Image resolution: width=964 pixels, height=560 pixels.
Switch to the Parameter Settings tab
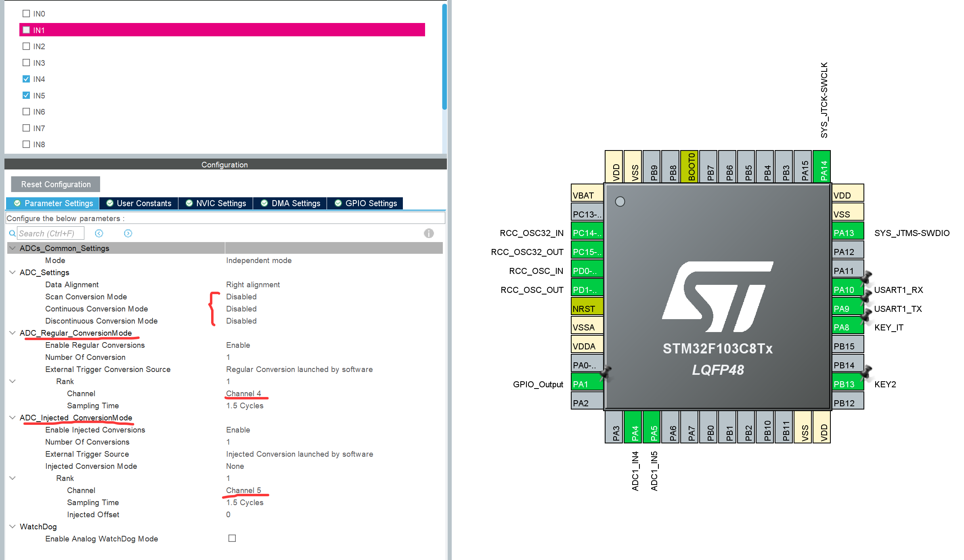pyautogui.click(x=53, y=203)
